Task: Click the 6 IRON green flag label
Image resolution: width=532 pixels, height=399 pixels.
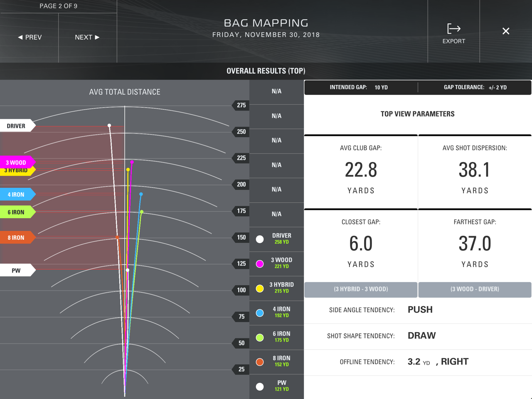Action: point(17,212)
